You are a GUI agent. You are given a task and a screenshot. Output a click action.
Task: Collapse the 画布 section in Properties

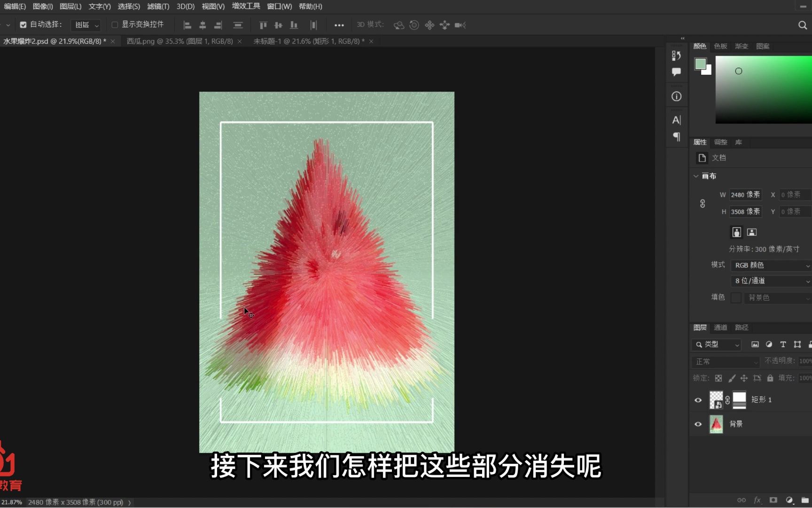696,175
